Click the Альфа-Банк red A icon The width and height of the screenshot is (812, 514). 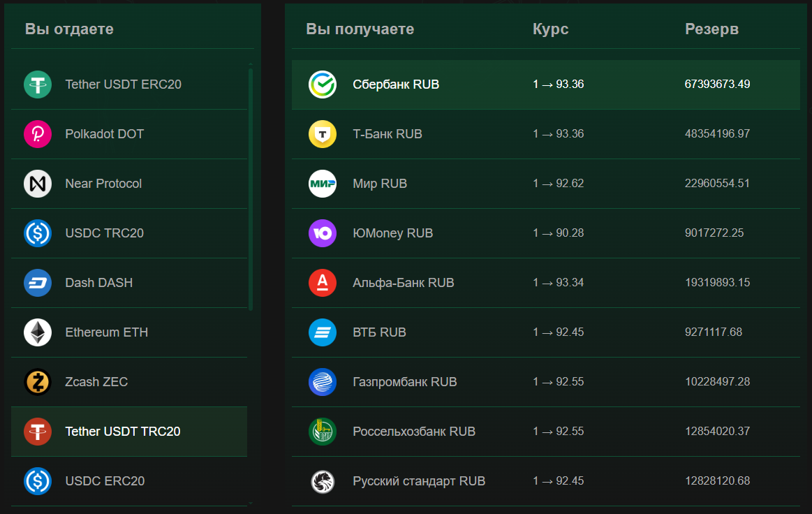323,283
